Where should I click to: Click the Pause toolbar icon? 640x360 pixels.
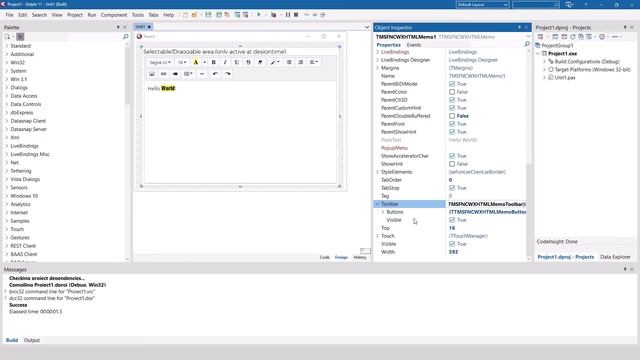click(x=288, y=15)
